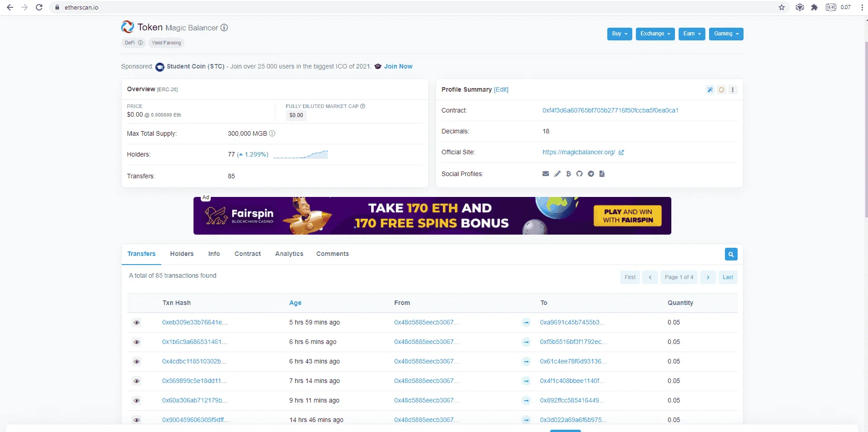868x432 pixels.
Task: Click the orange circle icon in Profile Summary
Action: click(x=721, y=90)
